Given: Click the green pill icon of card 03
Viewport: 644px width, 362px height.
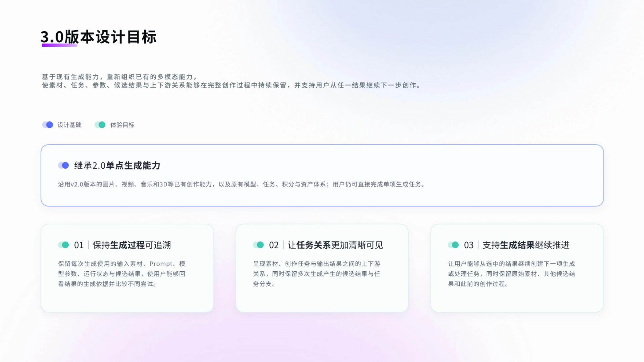Looking at the screenshot, I should click(x=453, y=245).
